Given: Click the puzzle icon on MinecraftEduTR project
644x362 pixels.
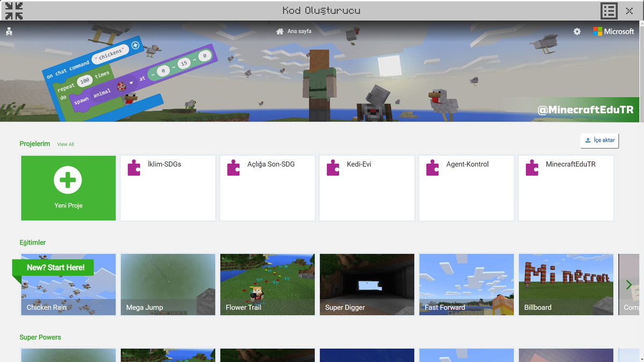Looking at the screenshot, I should tap(532, 168).
